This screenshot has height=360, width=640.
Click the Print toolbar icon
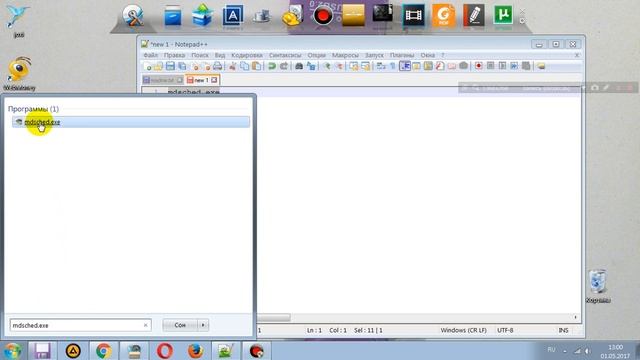[218, 66]
